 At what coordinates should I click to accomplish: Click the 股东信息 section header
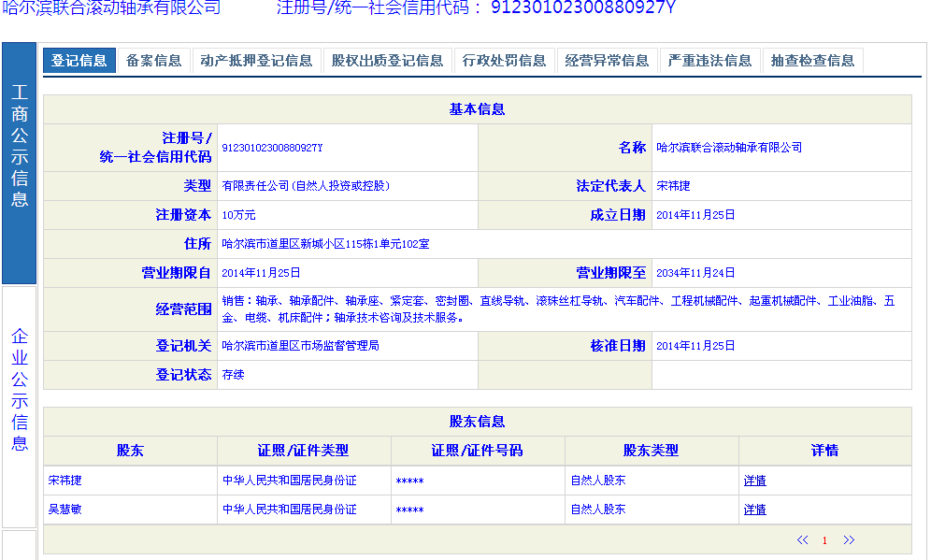click(x=477, y=422)
